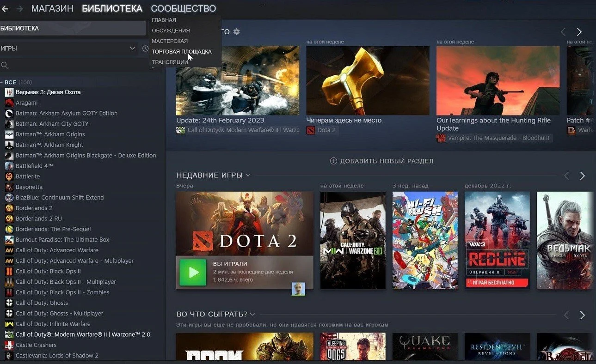This screenshot has width=596, height=364.
Task: Click the Call of Duty: Black Ops II - Zombies icon
Action: tap(9, 292)
